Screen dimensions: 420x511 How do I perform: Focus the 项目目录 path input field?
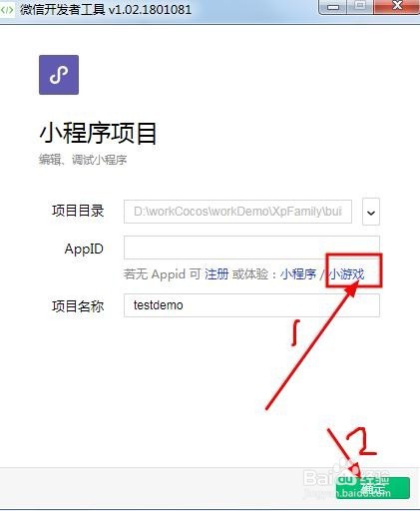[237, 212]
